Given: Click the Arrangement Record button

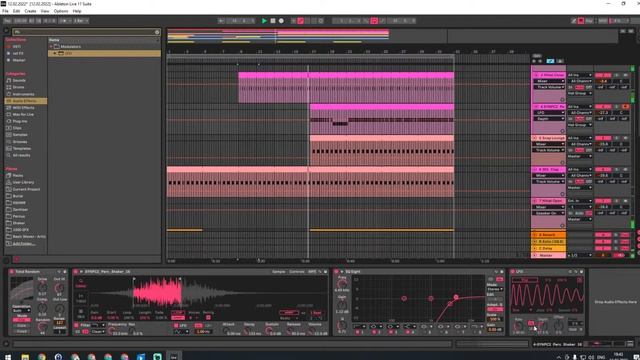Looking at the screenshot, I should 281,21.
